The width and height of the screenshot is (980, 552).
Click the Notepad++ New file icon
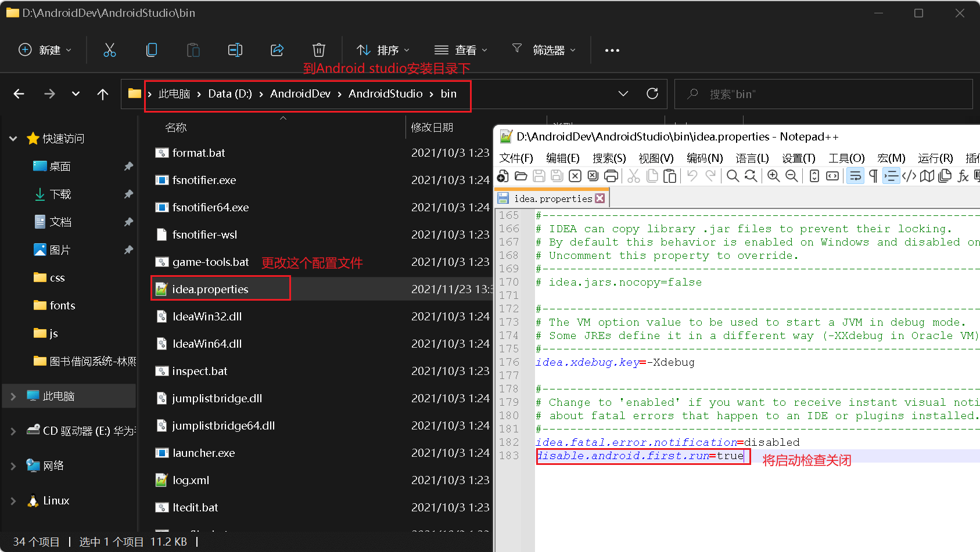click(503, 176)
